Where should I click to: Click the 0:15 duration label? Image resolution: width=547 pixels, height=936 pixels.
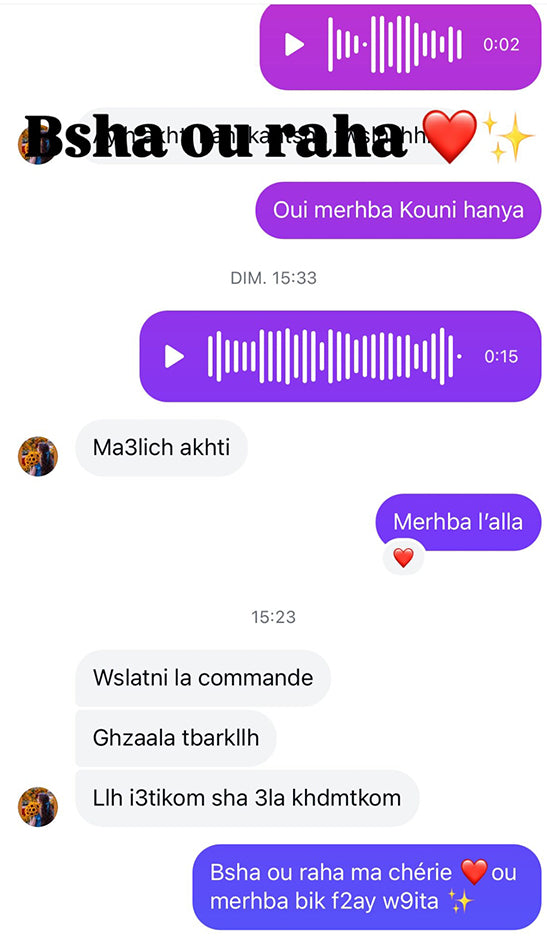click(x=501, y=356)
